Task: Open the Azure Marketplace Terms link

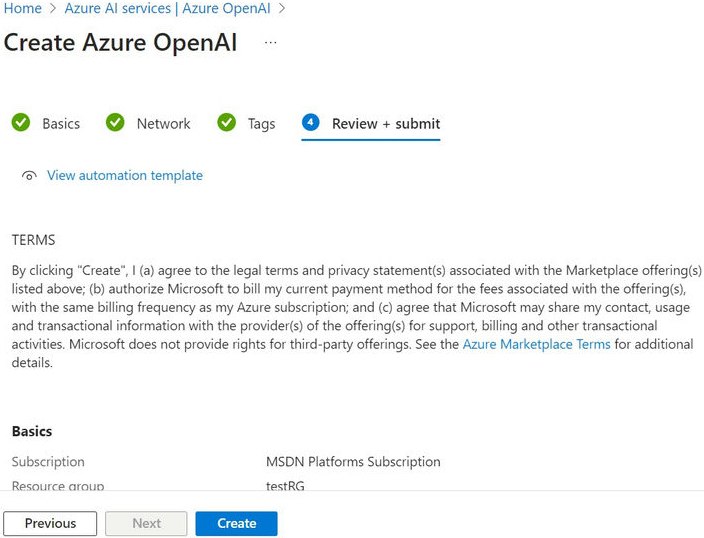Action: coord(536,344)
